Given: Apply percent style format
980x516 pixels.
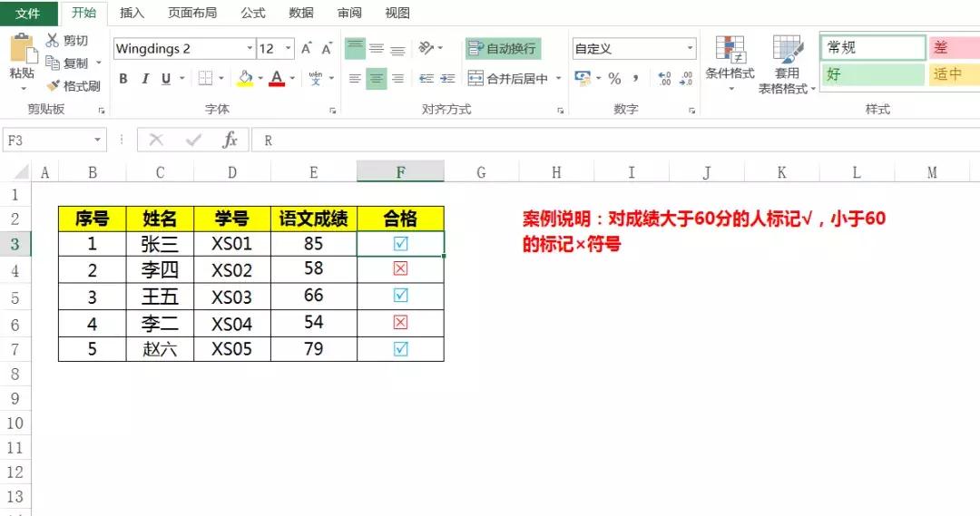Looking at the screenshot, I should (615, 79).
